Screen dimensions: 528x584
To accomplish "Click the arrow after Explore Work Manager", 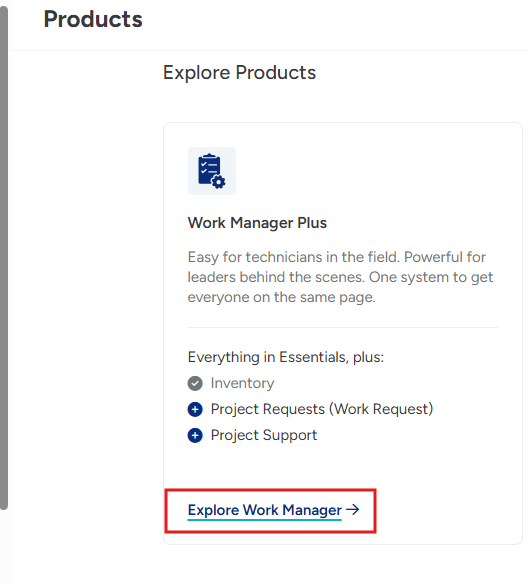I will point(352,509).
